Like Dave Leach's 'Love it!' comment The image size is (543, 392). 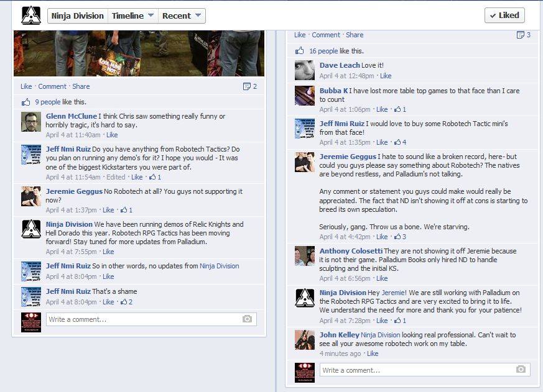coord(386,76)
